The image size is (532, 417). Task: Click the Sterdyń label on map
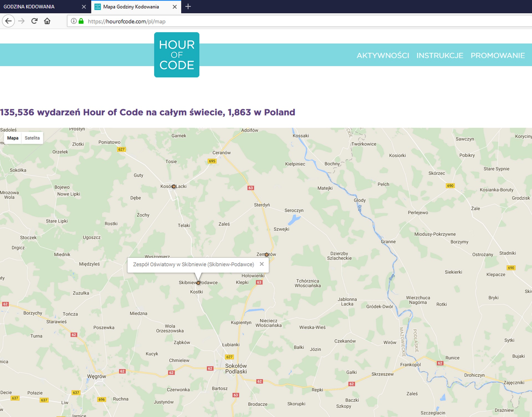(x=262, y=205)
